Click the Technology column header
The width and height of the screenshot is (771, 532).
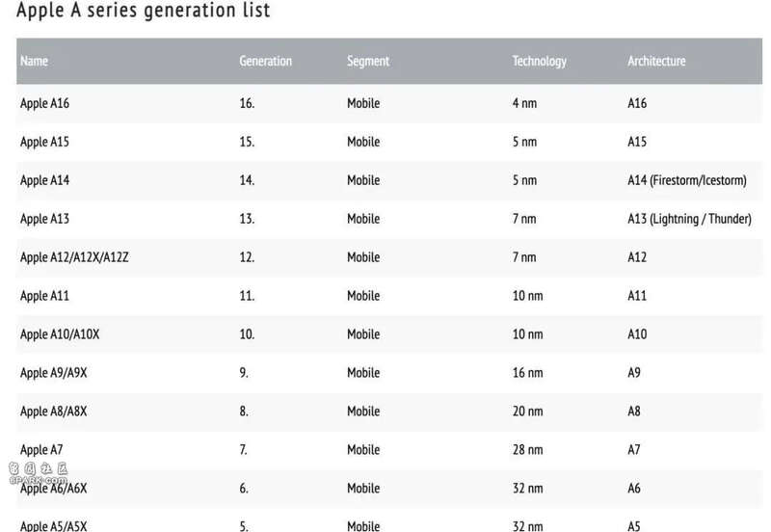point(540,61)
